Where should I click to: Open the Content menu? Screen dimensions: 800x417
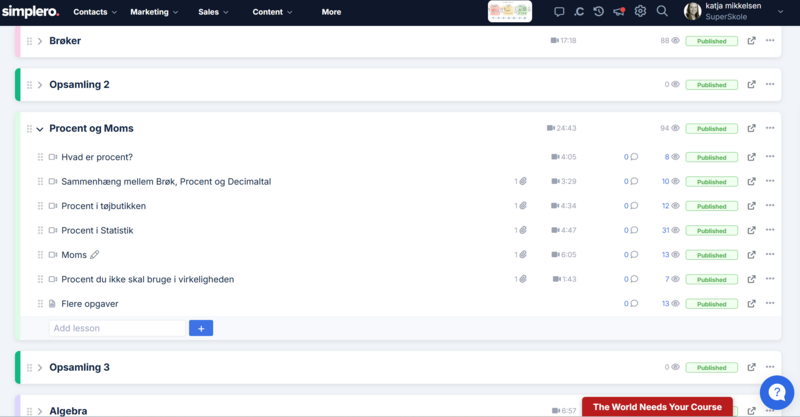272,12
